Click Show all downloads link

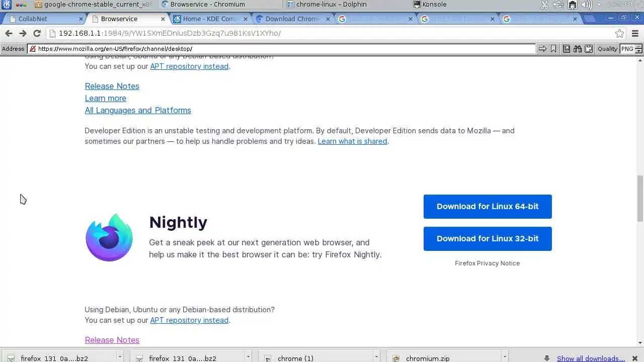(x=591, y=358)
